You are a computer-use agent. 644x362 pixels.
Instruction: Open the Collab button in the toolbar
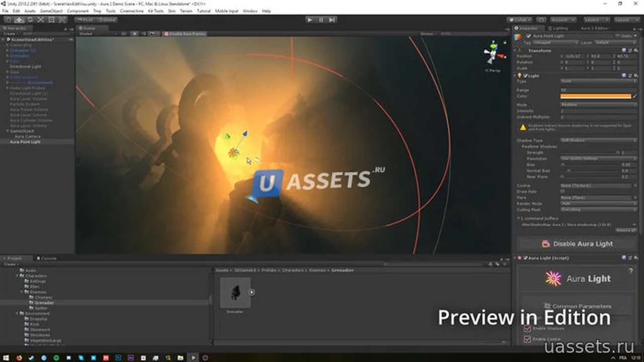click(x=521, y=20)
